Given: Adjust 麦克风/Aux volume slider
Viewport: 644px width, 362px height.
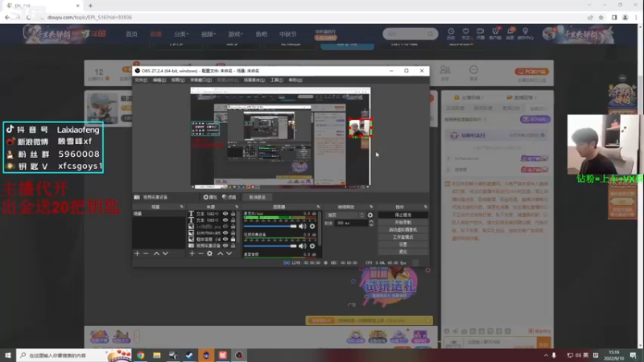Looking at the screenshot, I should 270,226.
